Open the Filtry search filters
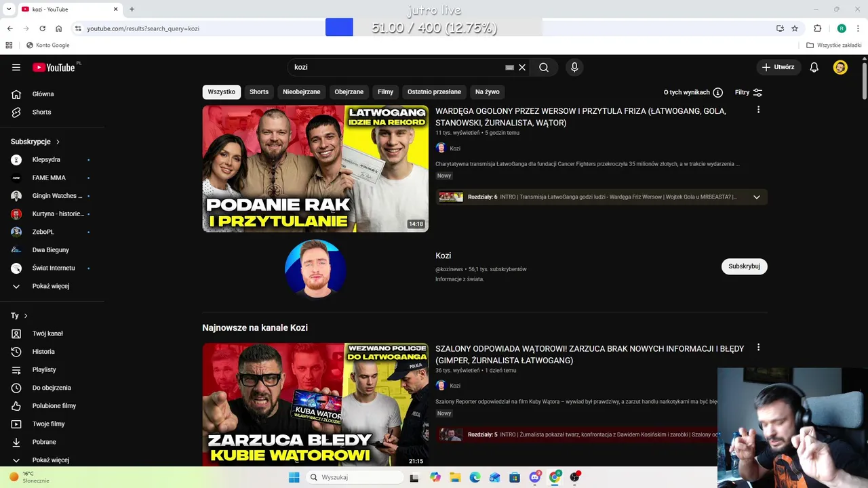The height and width of the screenshot is (488, 868). (749, 92)
